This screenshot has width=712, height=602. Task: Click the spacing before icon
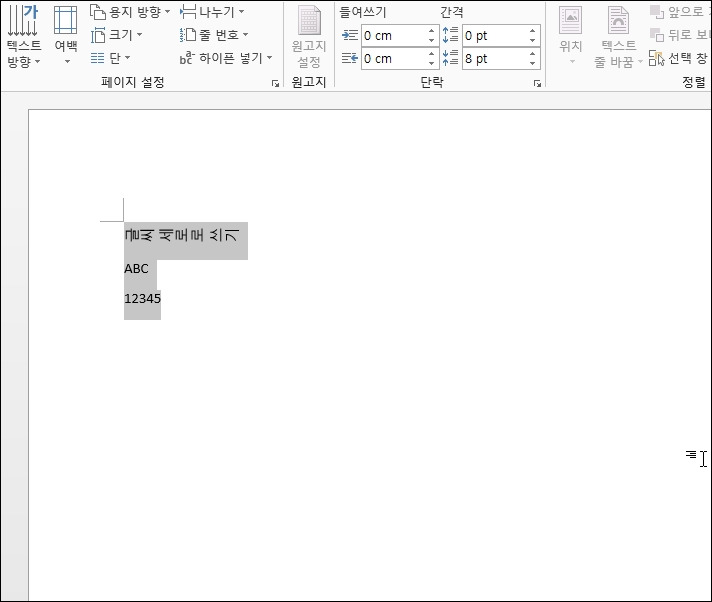point(450,35)
